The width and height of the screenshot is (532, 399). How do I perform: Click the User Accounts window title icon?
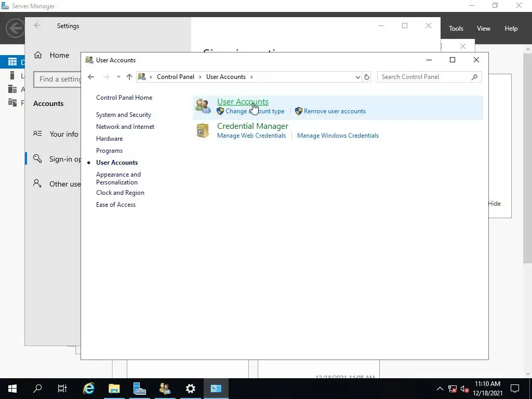click(x=89, y=60)
